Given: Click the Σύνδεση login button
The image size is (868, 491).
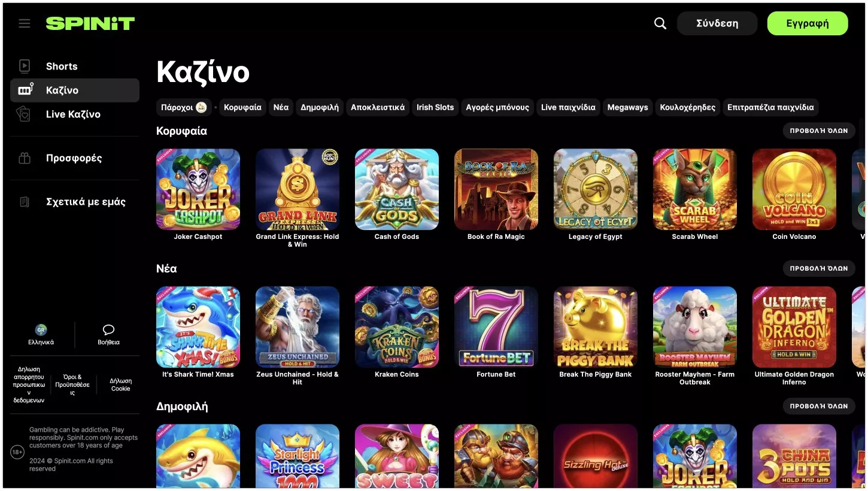Looking at the screenshot, I should pyautogui.click(x=717, y=23).
